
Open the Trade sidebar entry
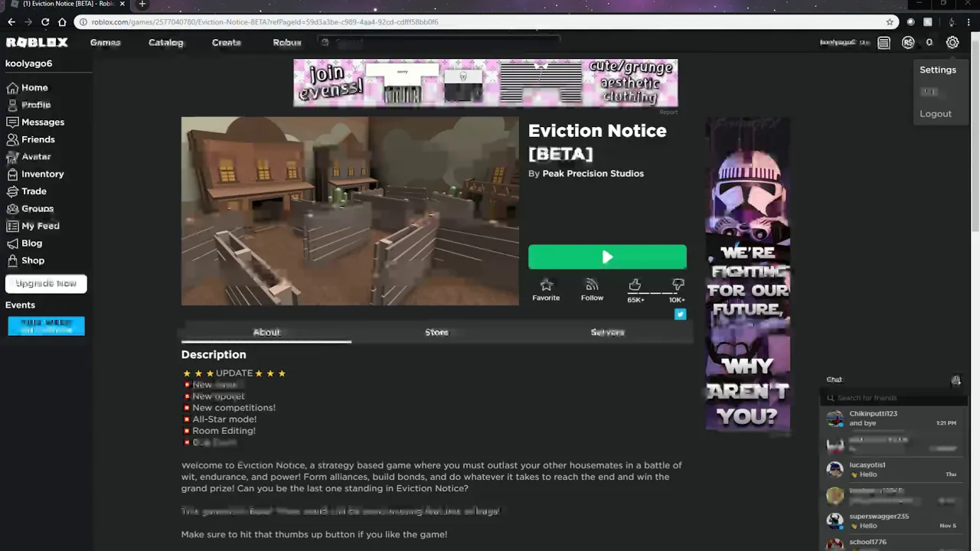[27, 191]
